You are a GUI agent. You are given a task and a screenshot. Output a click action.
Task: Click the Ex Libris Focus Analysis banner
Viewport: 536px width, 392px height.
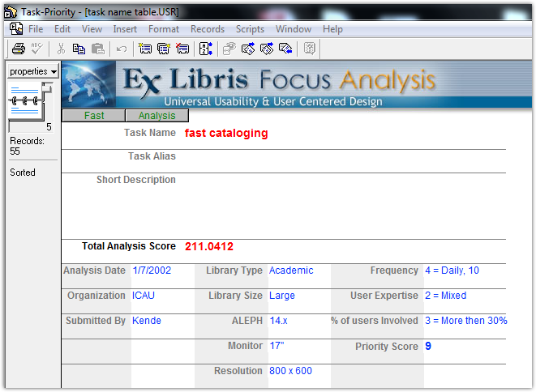tap(297, 84)
